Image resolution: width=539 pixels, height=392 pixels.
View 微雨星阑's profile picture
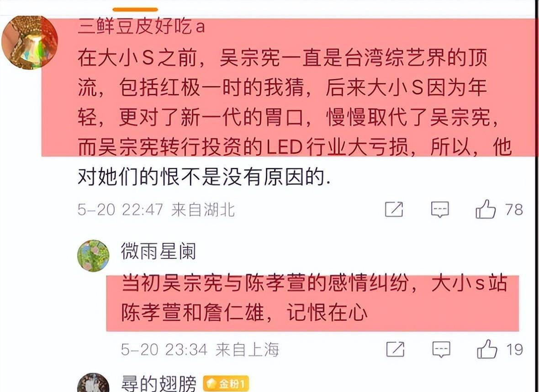93,256
